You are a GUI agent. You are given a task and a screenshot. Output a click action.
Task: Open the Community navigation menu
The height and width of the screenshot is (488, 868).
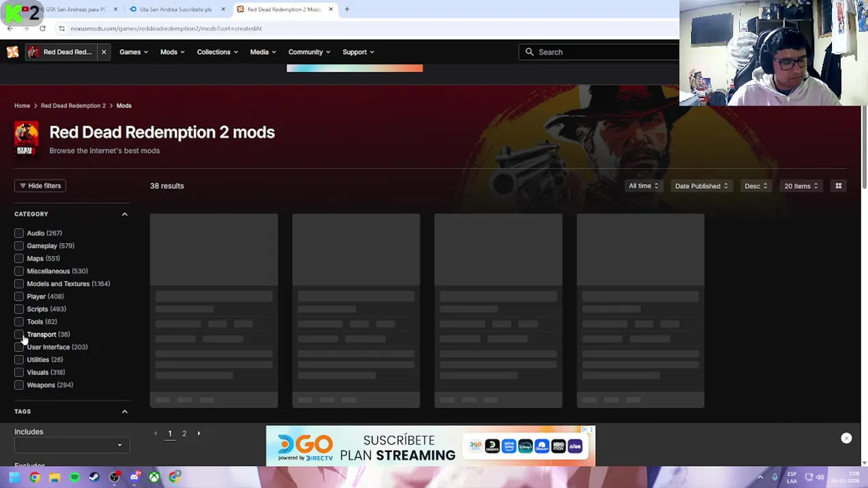point(309,52)
